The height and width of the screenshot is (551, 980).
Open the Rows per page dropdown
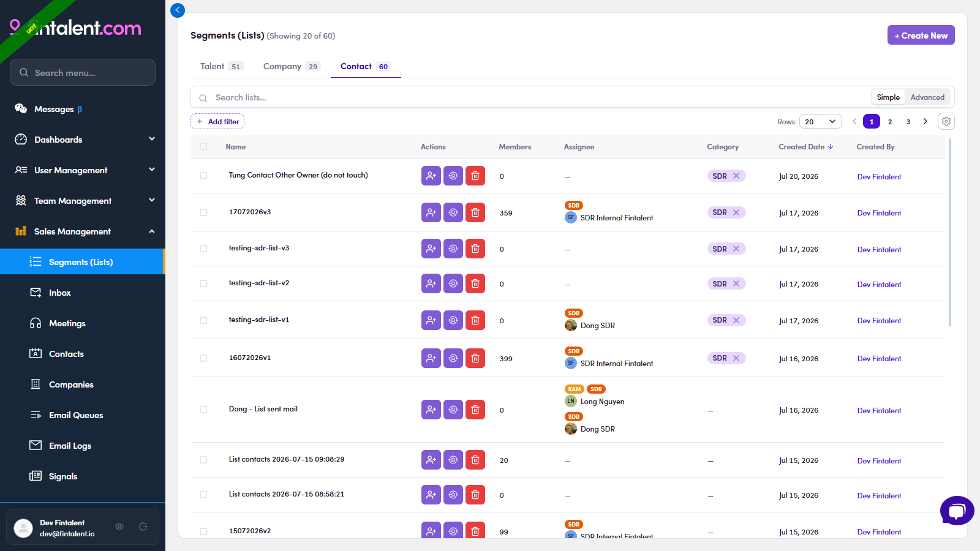820,121
